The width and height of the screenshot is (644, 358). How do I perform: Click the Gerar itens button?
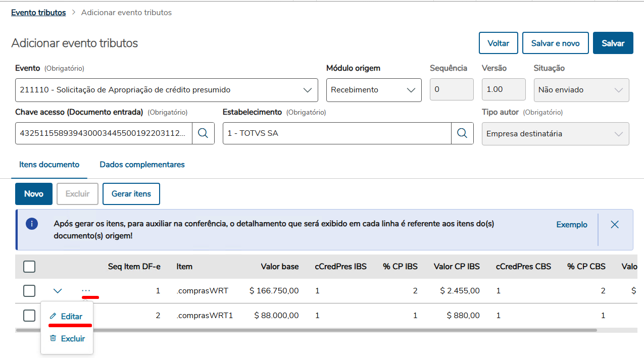coord(131,194)
